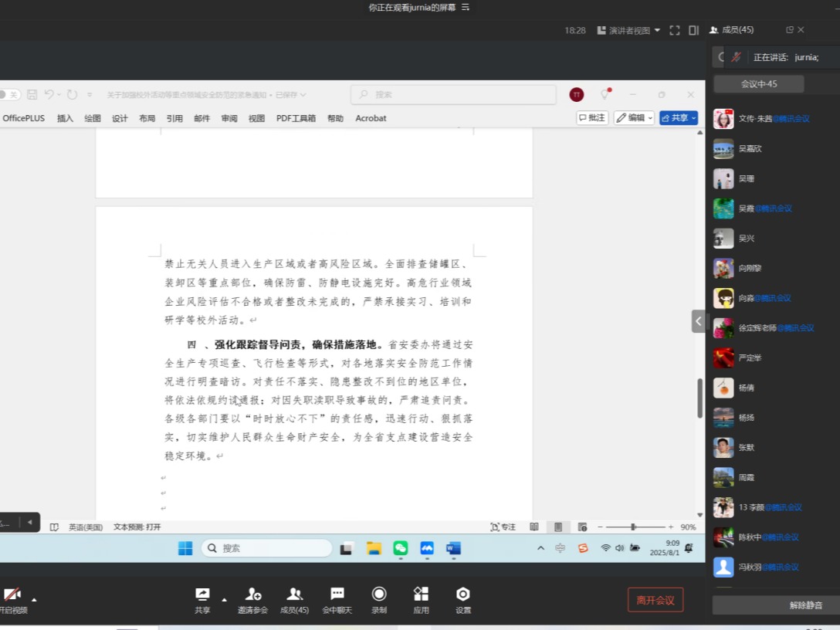Screen dimensions: 840x630
Task: Click the Undo arrow in Word
Action: 49,94
